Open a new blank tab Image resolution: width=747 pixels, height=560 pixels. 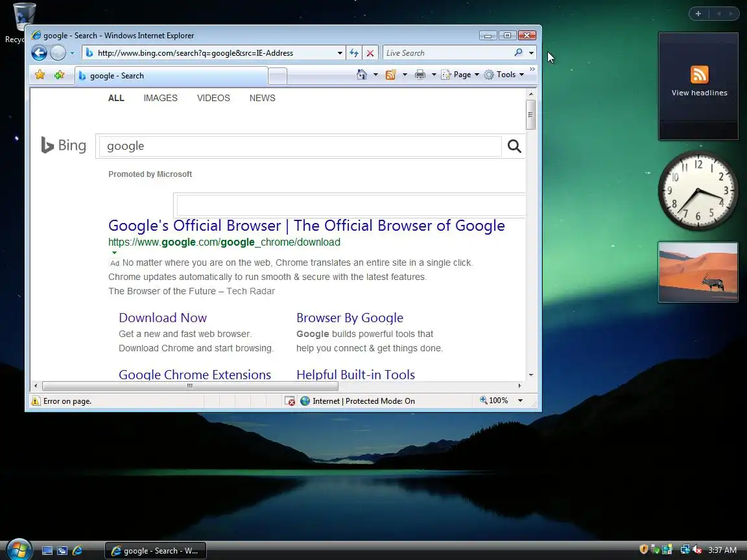[278, 76]
